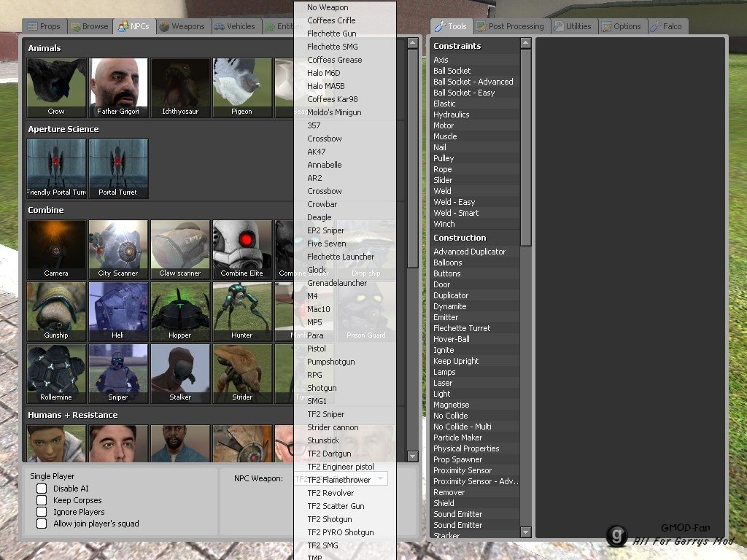
Task: Toggle the Keep Corpses checkbox
Action: 42,500
